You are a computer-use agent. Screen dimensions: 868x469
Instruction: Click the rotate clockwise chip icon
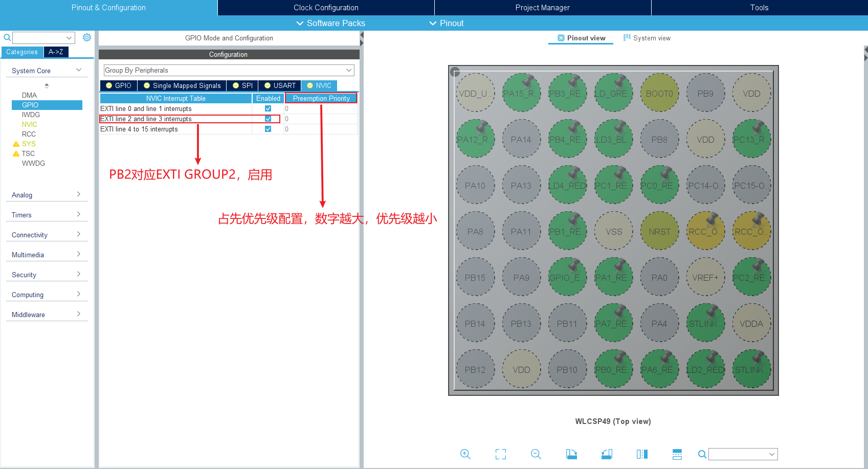pos(571,454)
